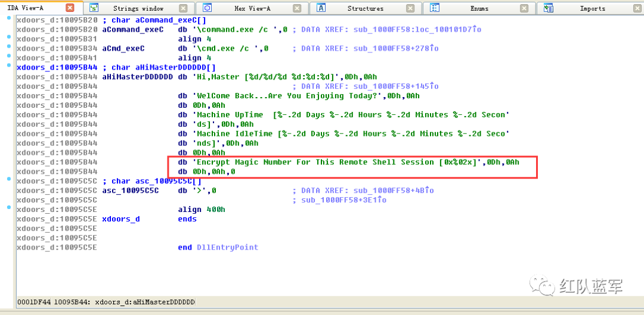Click the Strings window 's' icon

pyautogui.click(x=95, y=8)
